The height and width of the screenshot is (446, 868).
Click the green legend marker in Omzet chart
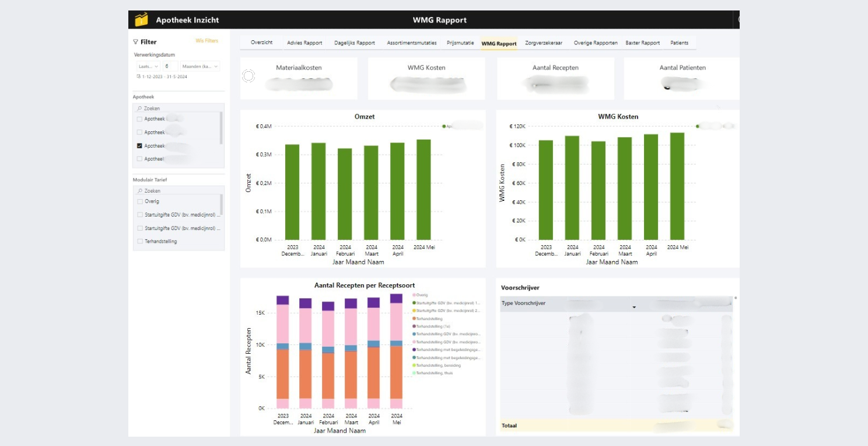(444, 126)
